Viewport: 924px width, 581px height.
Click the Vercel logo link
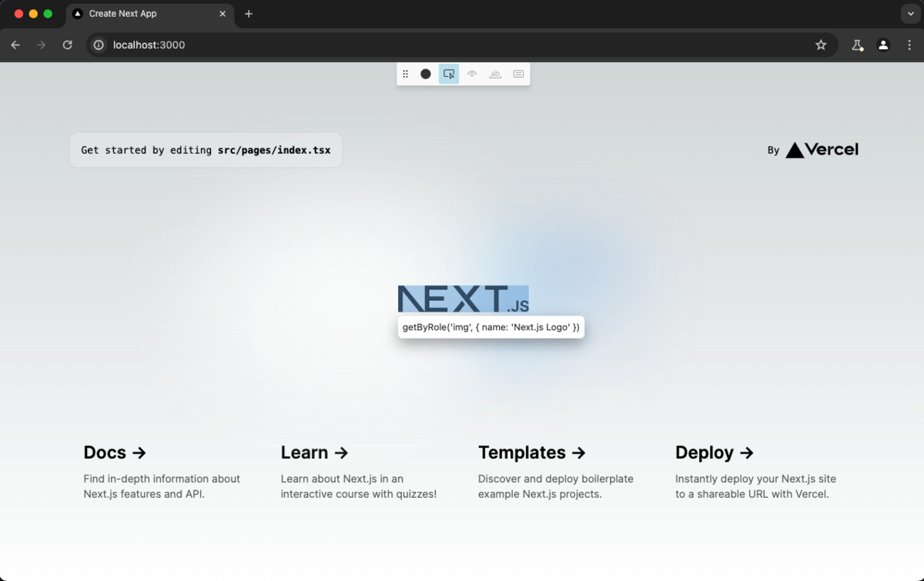(822, 150)
